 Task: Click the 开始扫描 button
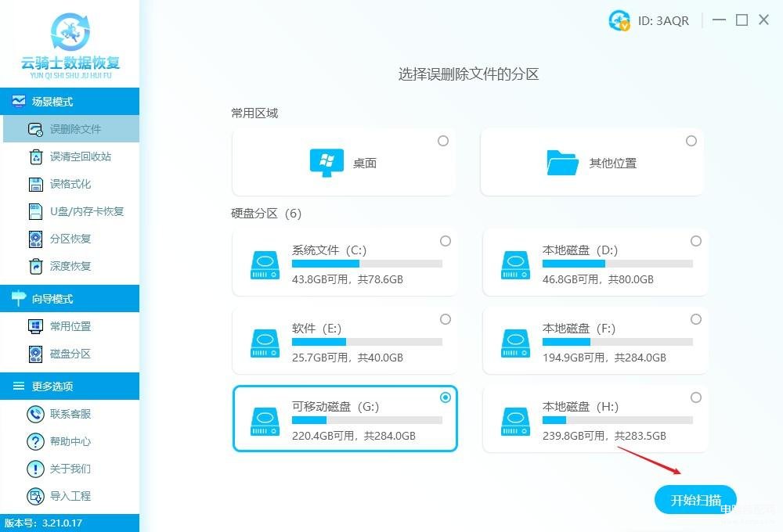695,500
